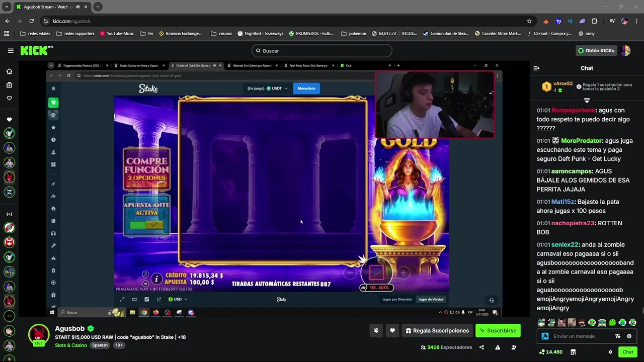644x362 pixels.
Task: Open the pokemon bookmark folder
Action: (354, 34)
